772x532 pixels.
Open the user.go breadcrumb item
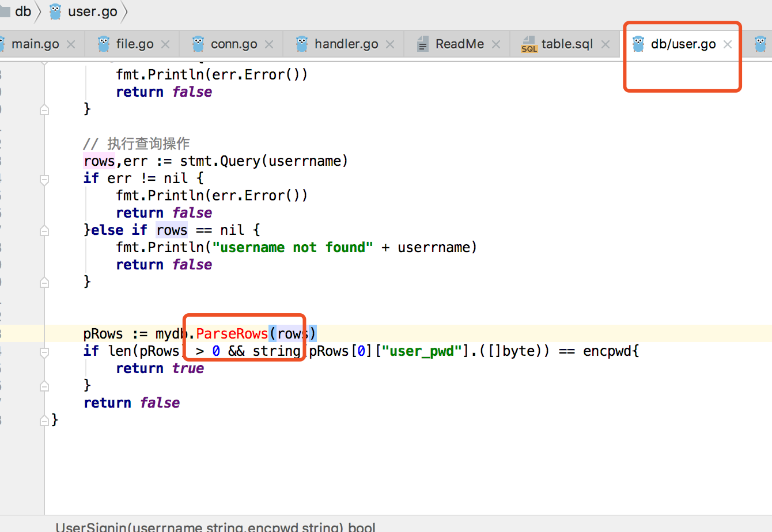(x=93, y=12)
